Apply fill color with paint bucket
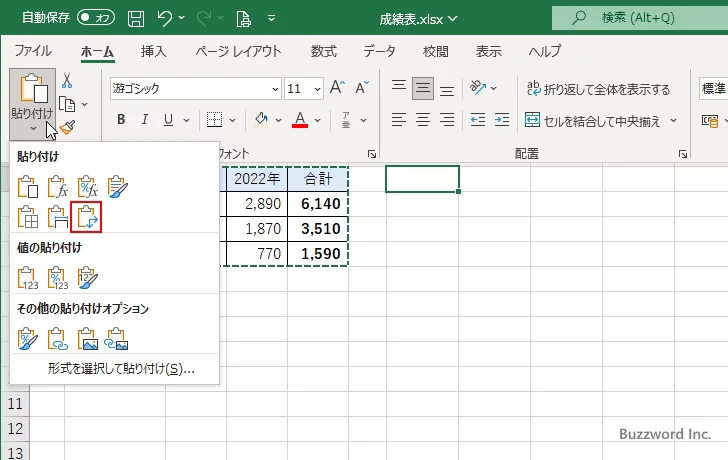Viewport: 728px width, 460px height. pyautogui.click(x=261, y=120)
